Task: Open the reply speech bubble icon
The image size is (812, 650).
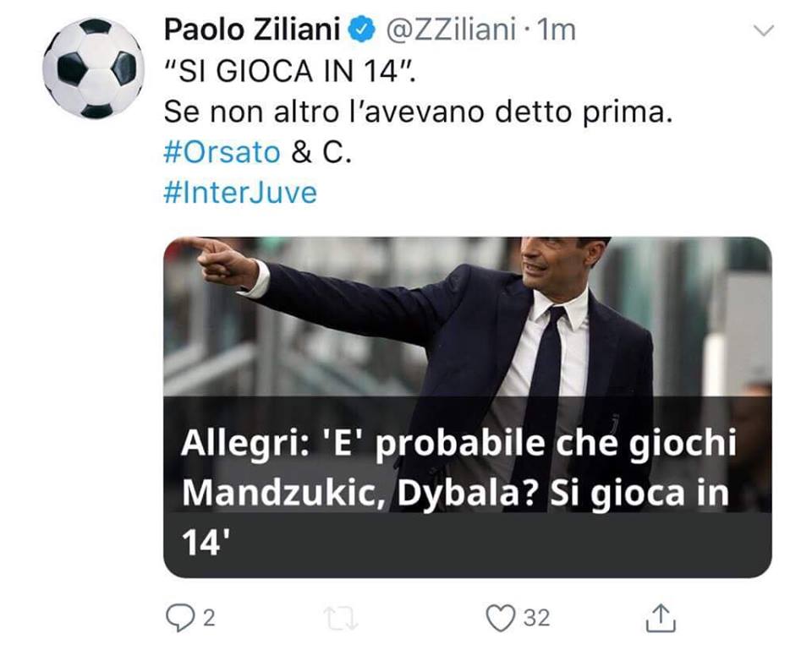Action: click(x=179, y=618)
